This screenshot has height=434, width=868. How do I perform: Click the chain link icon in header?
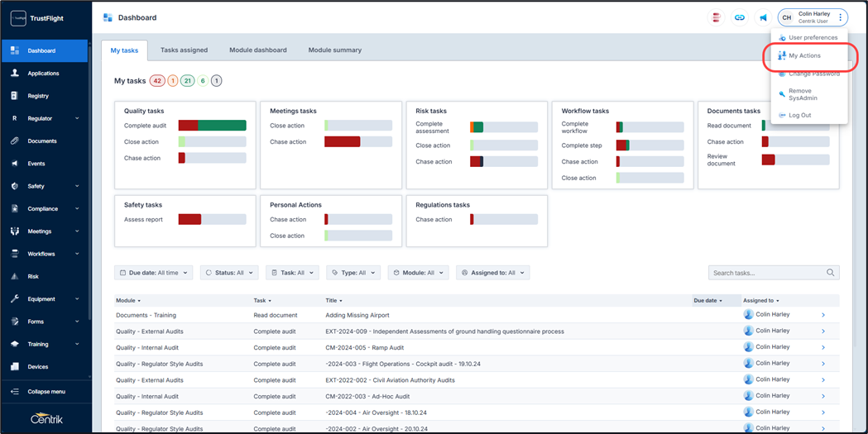click(740, 17)
